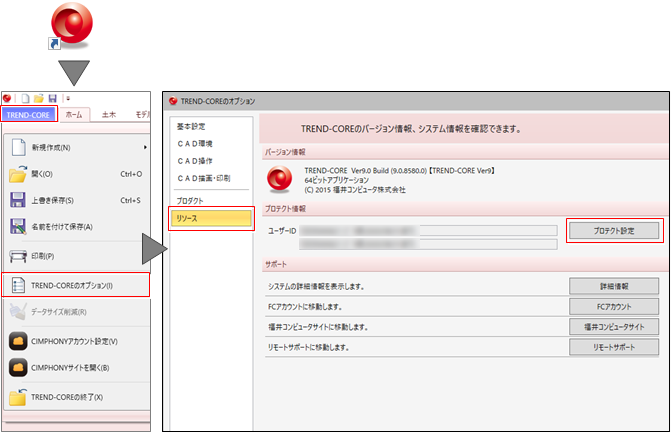This screenshot has height=433, width=671.
Task: Select プロダクト in options sidebar
Action: click(x=190, y=201)
